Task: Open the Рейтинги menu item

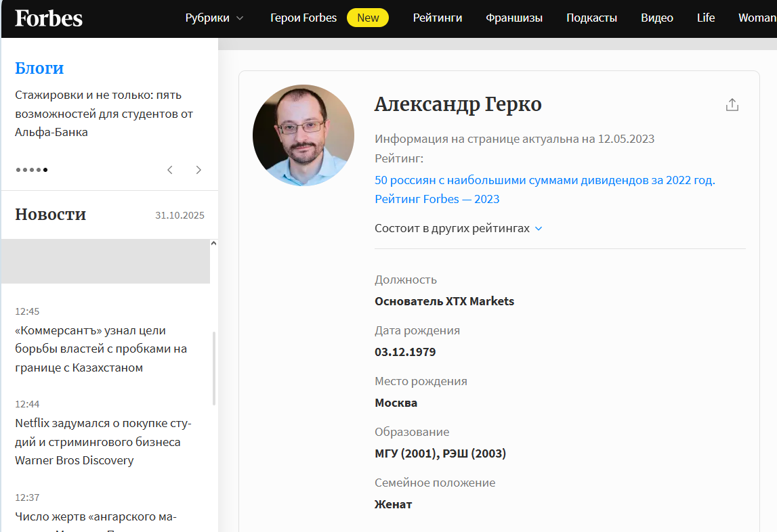Action: click(x=438, y=18)
